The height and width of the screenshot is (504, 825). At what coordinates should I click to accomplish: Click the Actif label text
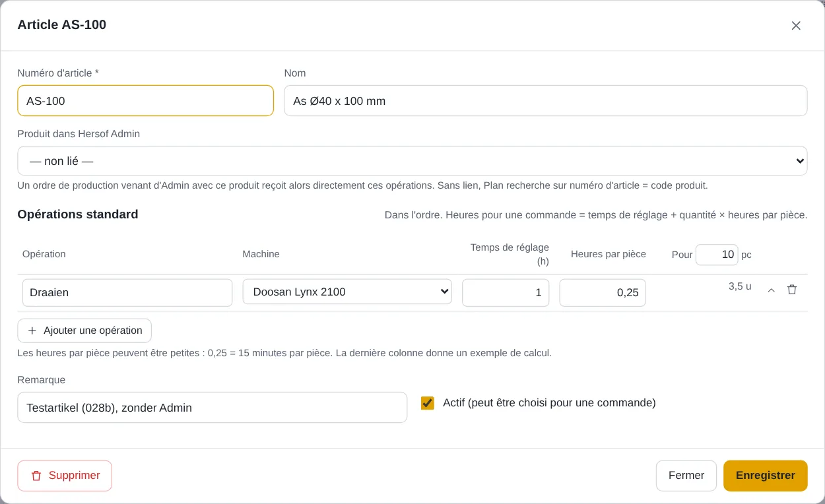tap(549, 402)
